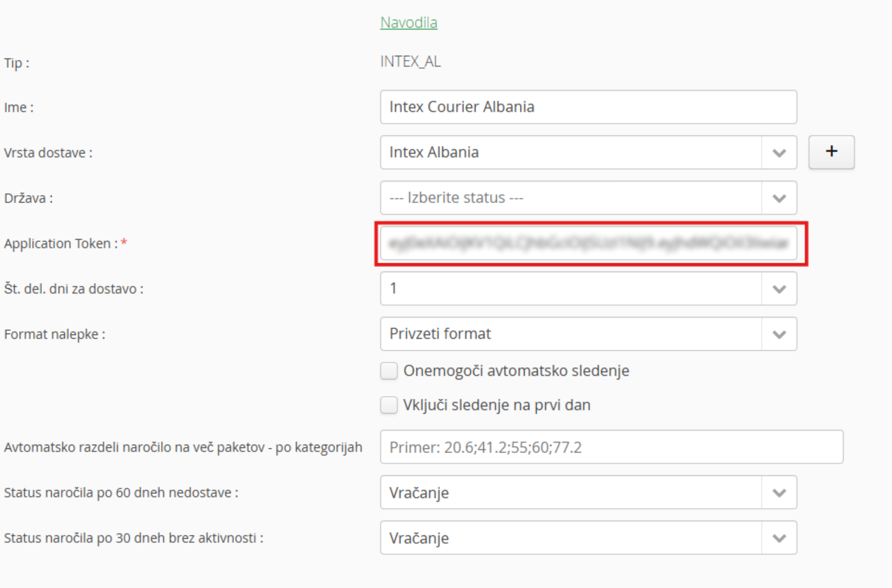Open the status dropdown for 60 dneh nedostave
892x588 pixels.
pyautogui.click(x=588, y=492)
